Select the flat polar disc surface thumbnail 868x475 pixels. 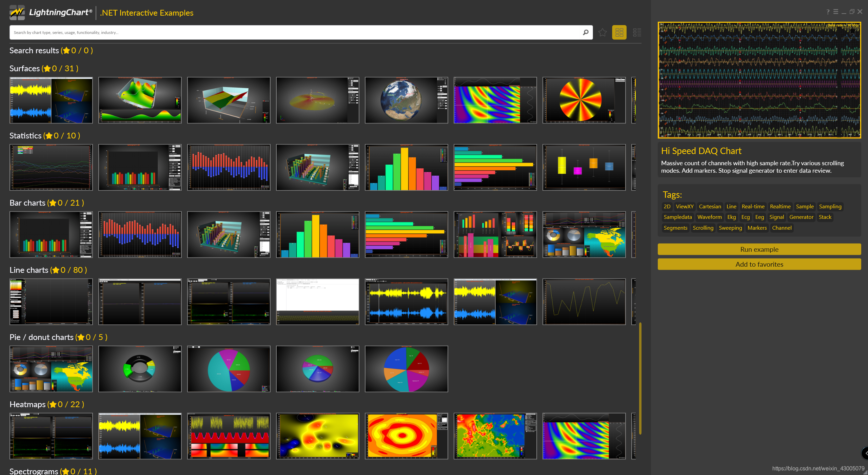[317, 100]
